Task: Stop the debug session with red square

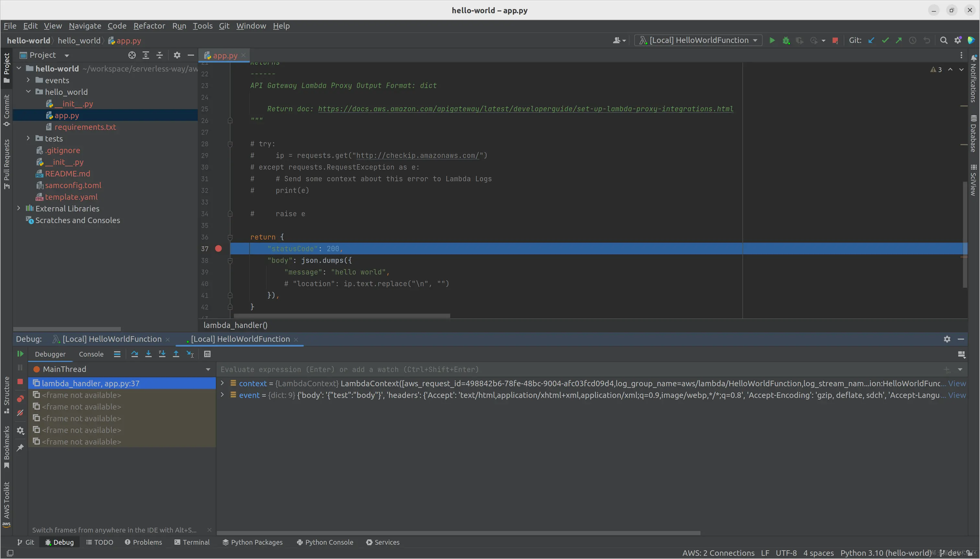Action: (x=20, y=382)
